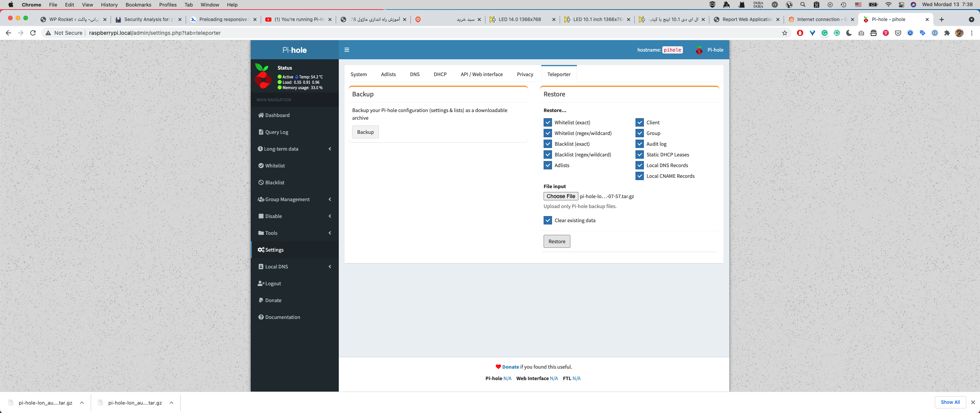The height and width of the screenshot is (413, 980).
Task: Expand the Local DNS submenu
Action: 330,267
